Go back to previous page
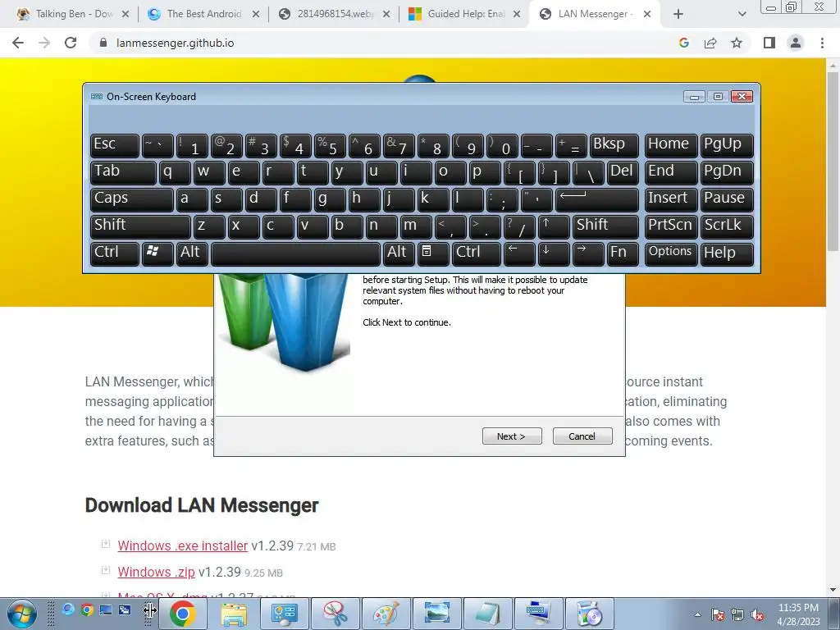 (18, 43)
